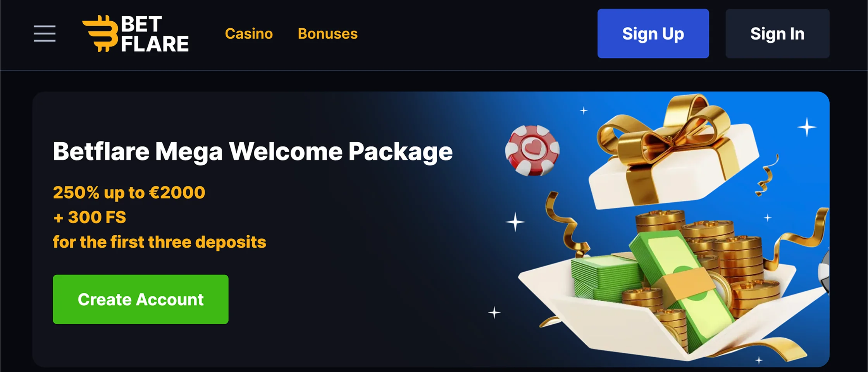Click the orange B symbol in logo
This screenshot has height=372, width=868.
[100, 34]
